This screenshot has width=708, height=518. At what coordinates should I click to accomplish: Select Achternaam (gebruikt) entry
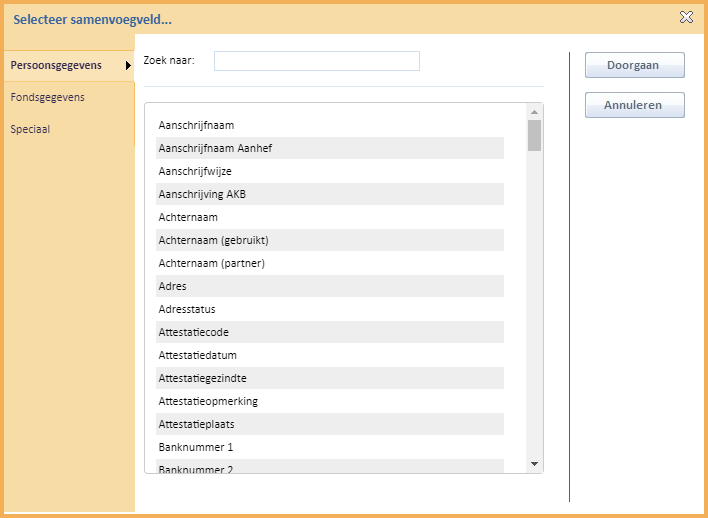click(330, 240)
